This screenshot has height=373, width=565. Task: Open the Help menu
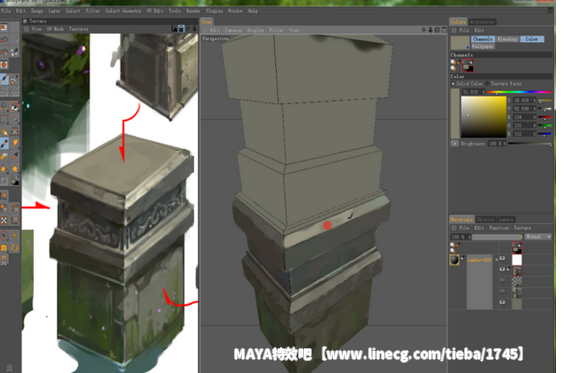click(x=253, y=11)
